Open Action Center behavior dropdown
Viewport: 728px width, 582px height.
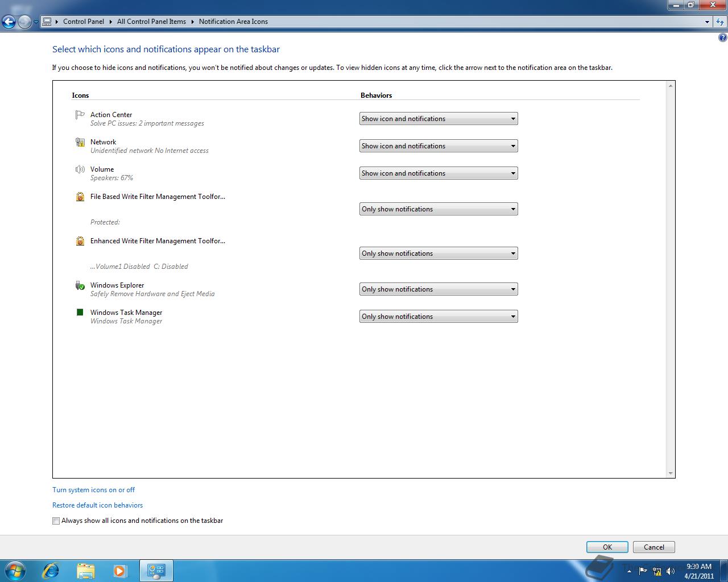click(x=439, y=119)
